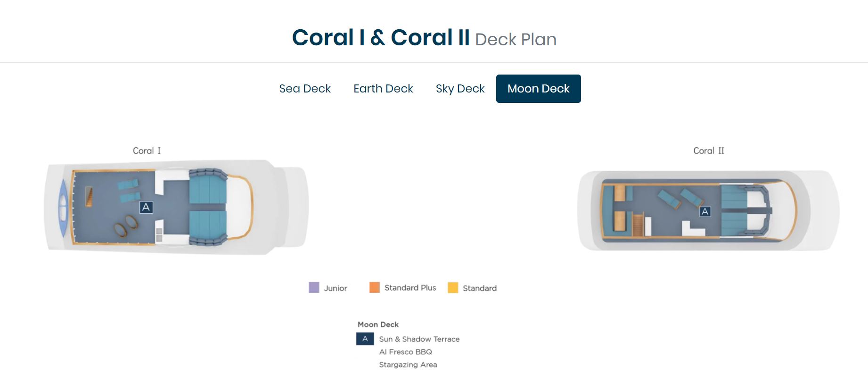Viewport: 868px width, 385px height.
Task: Click the active Moon Deck tab
Action: point(539,89)
